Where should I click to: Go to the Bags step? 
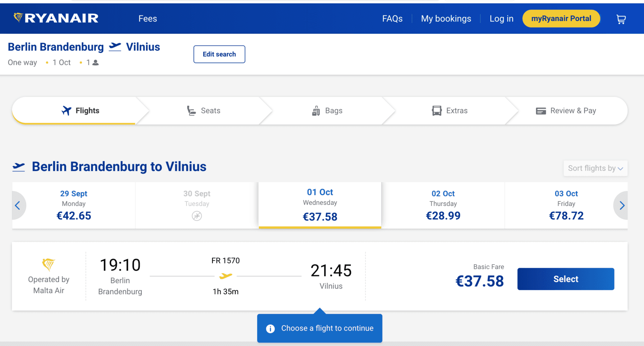327,110
